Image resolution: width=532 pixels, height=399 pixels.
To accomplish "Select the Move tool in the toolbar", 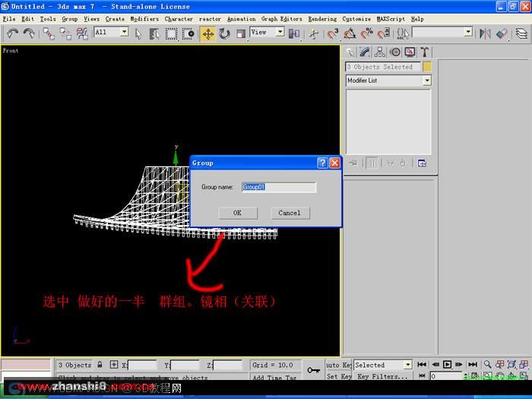I will (x=207, y=33).
